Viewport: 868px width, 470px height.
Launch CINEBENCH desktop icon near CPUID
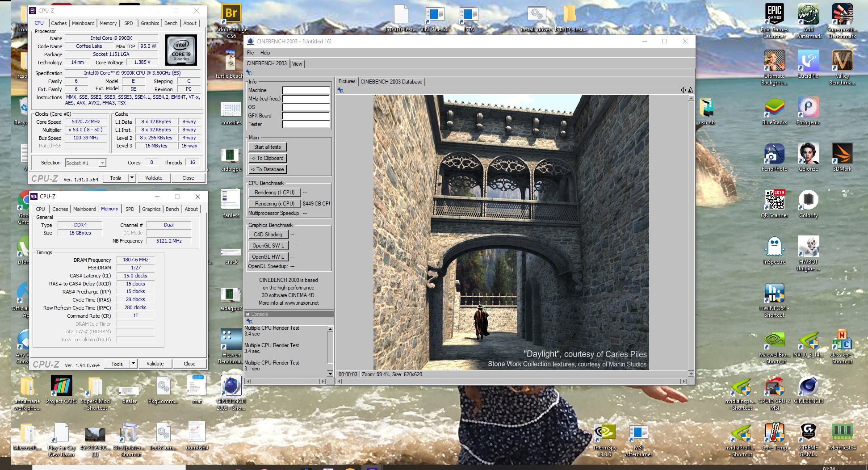[808, 389]
